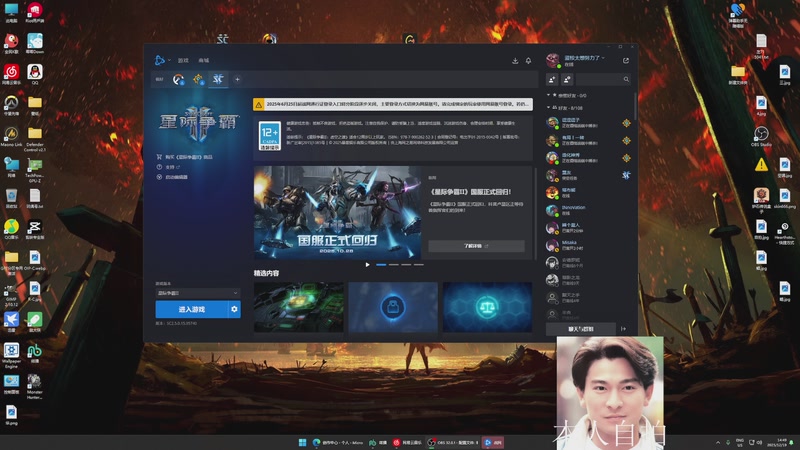
Task: Switch to OBS window on taskbar
Action: 453,442
